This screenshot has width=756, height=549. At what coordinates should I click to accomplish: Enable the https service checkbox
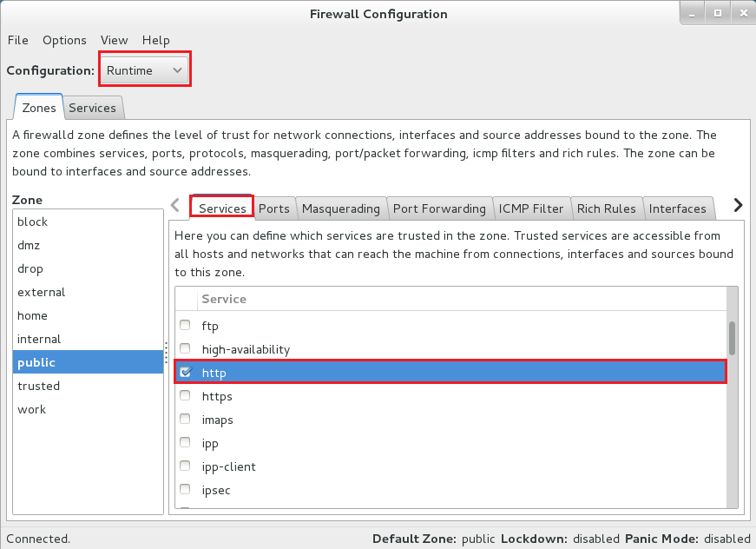pos(185,396)
